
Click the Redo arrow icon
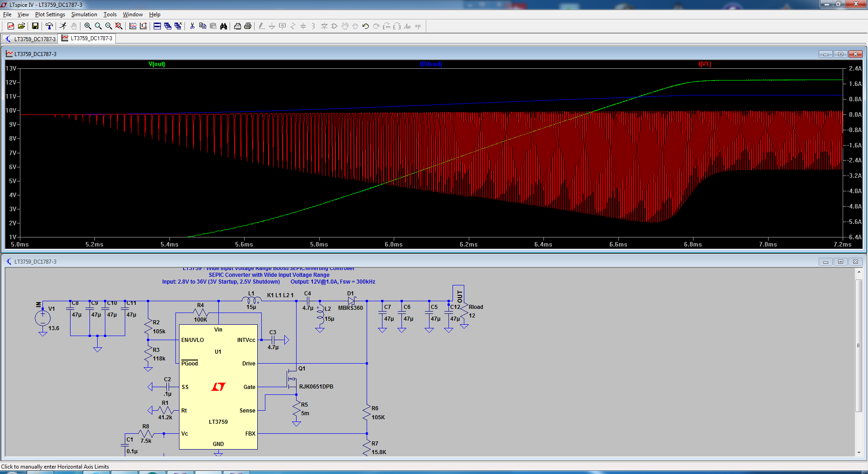tap(376, 26)
